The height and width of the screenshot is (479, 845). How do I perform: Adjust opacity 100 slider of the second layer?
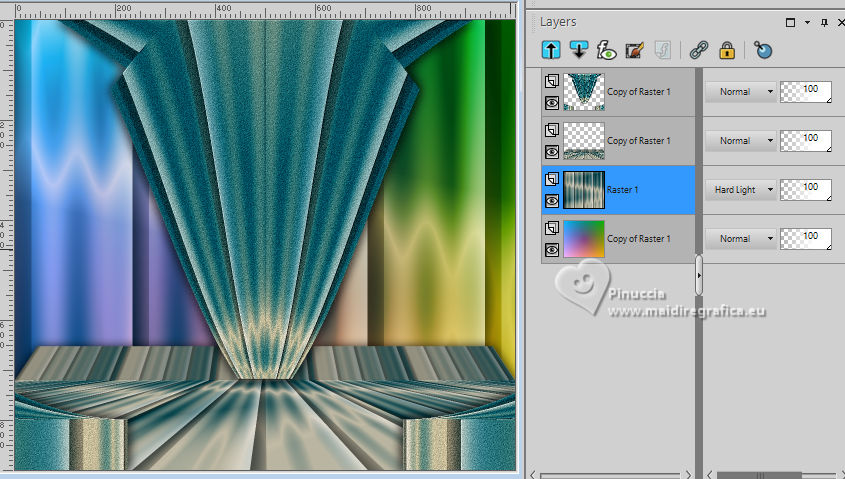(x=806, y=141)
